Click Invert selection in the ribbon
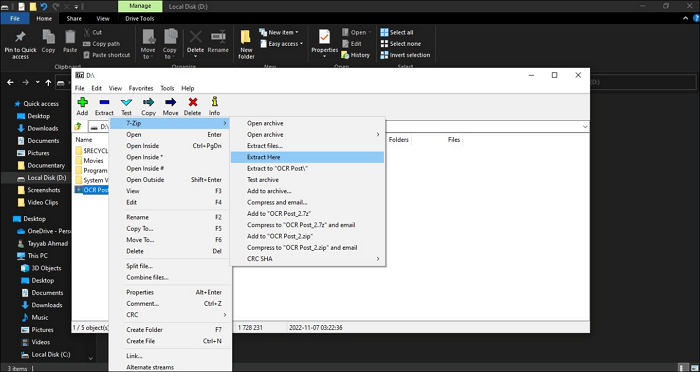Screen dimensions: 700x372 [x=405, y=55]
